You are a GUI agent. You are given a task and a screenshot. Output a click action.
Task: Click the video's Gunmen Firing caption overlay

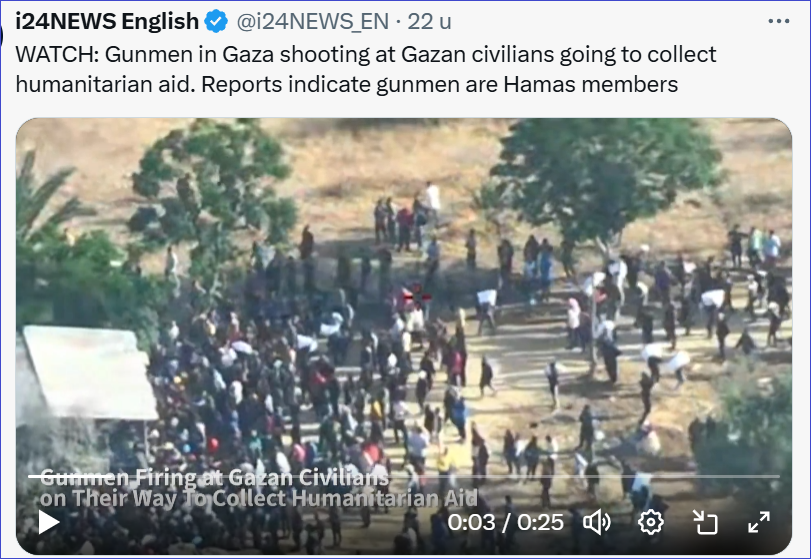click(x=259, y=488)
